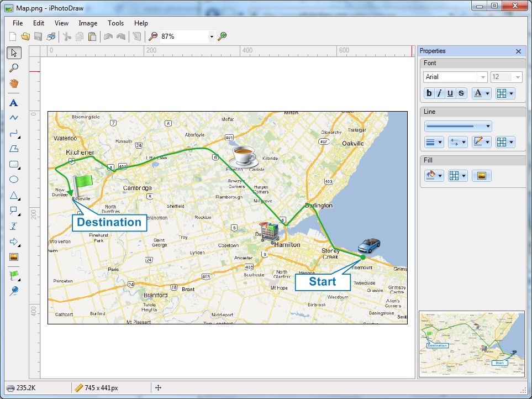Expand the Line section pattern dropdown
This screenshot has height=399, width=532.
click(x=505, y=142)
